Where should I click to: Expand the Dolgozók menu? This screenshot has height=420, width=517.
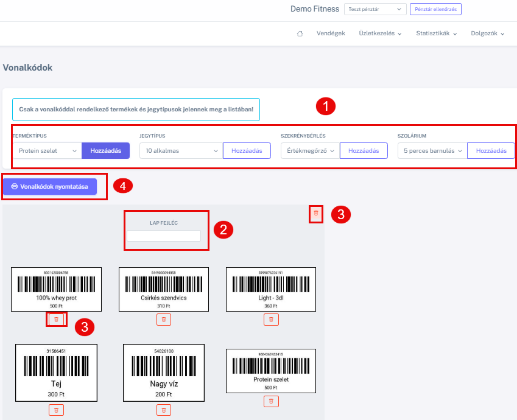[488, 33]
